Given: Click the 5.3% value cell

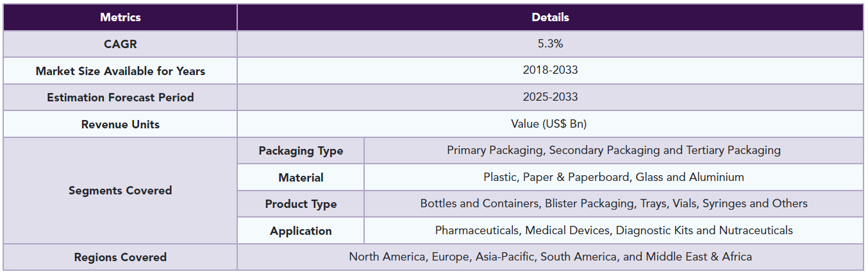Looking at the screenshot, I should click(550, 44).
